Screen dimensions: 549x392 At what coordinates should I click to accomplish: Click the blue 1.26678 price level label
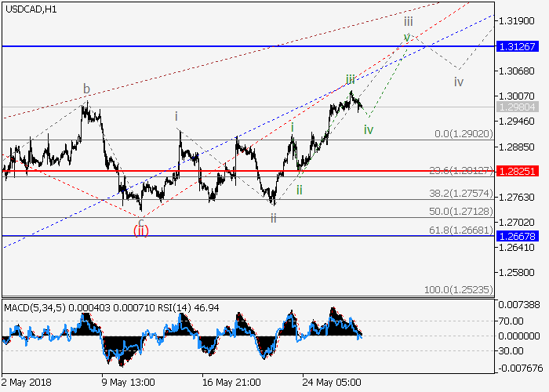click(x=517, y=235)
